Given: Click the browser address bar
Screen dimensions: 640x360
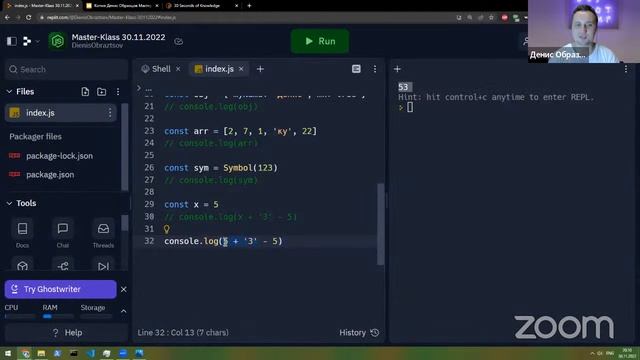Looking at the screenshot, I should point(245,18).
